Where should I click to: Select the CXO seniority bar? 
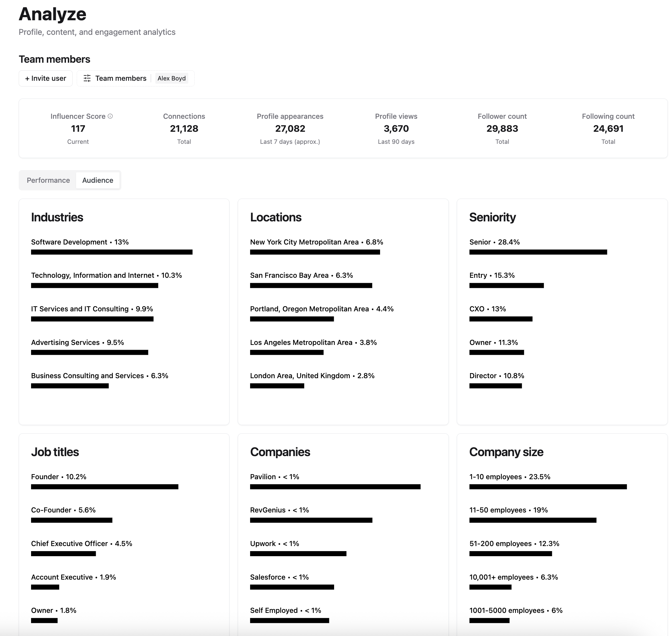[501, 319]
